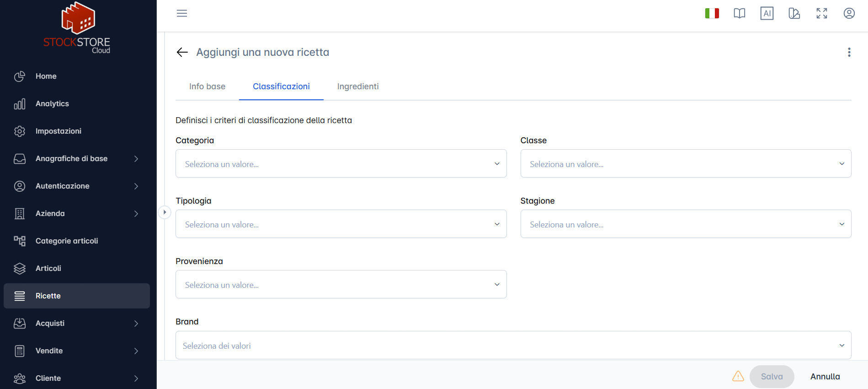The height and width of the screenshot is (389, 868).
Task: Go back with the left arrow
Action: 182,52
